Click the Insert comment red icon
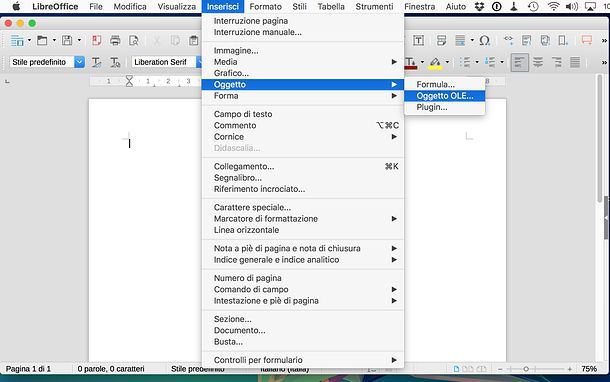 (587, 40)
